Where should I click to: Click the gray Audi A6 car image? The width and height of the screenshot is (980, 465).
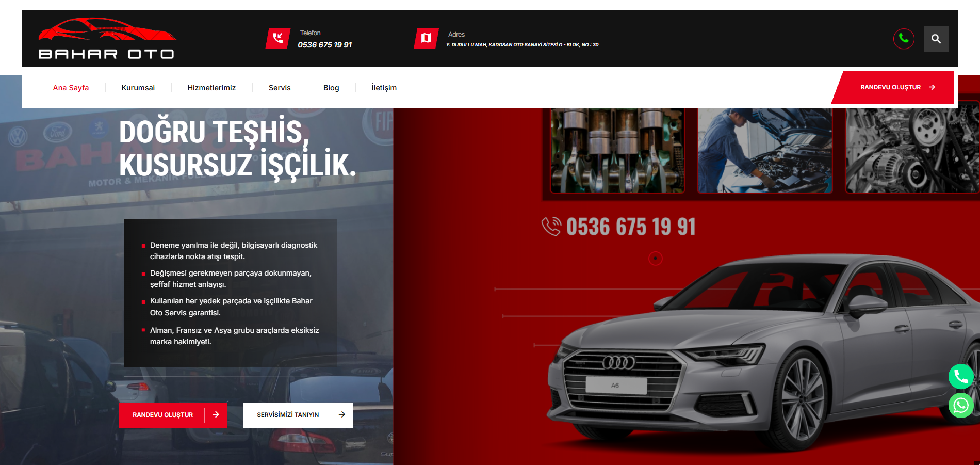(x=763, y=354)
